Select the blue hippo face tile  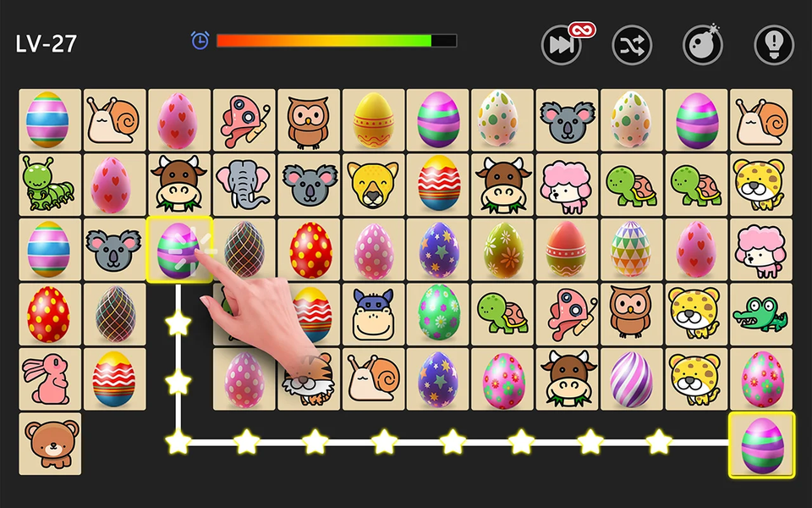373,314
